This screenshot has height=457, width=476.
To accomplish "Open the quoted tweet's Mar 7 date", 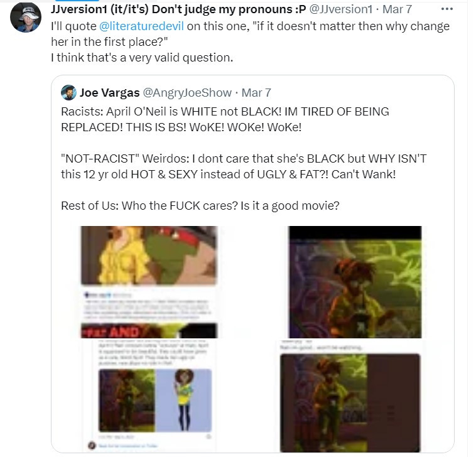I will pos(256,92).
